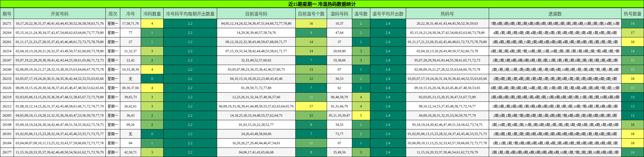Click period number 26254
This screenshot has width=644, height=157.
pyautogui.click(x=7, y=51)
